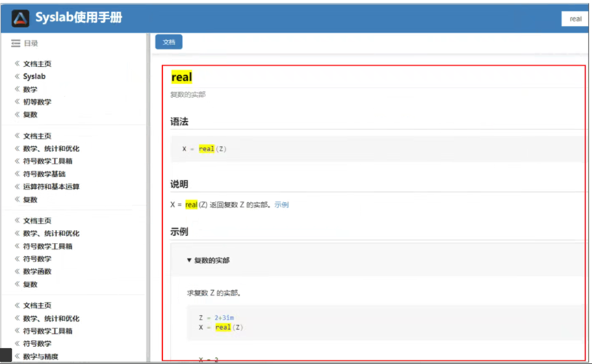Click the 目录 label in the sidebar
Screen dimensions: 592x364
coord(31,43)
